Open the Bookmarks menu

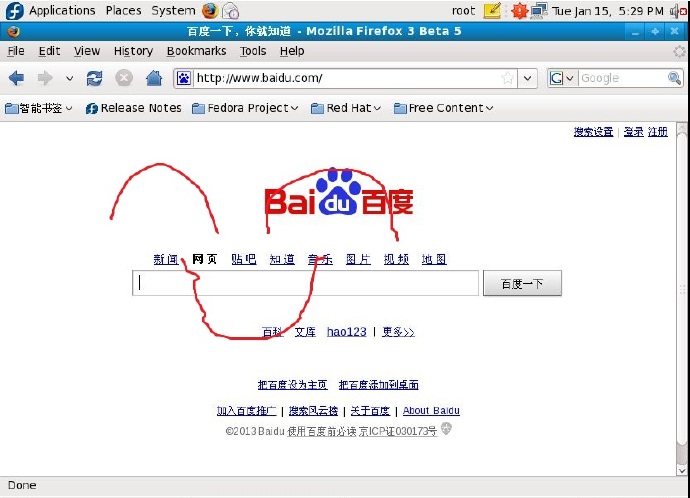click(196, 51)
